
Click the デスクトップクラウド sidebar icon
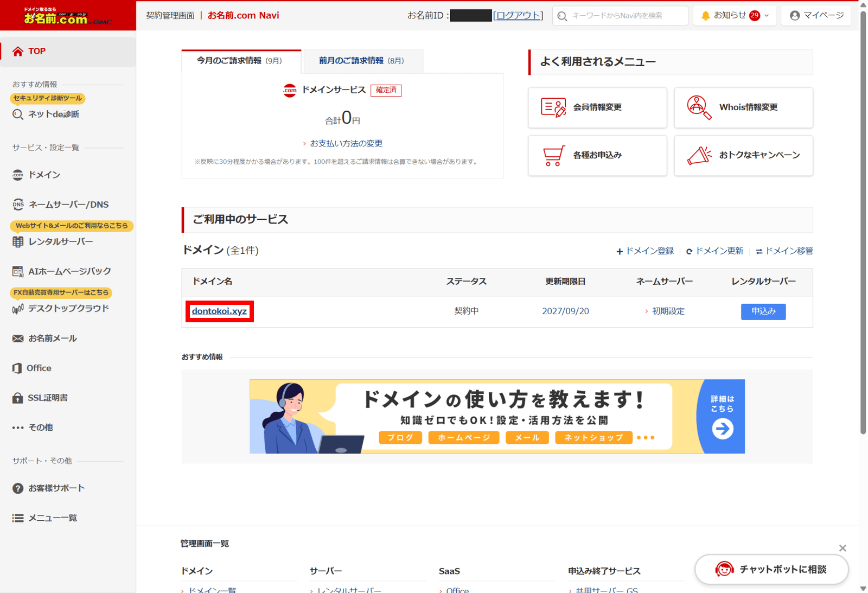point(18,309)
